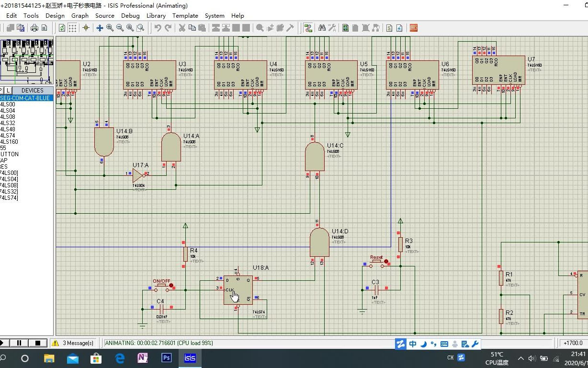Toggle the wire auto-router icon
Viewport: 588px width, 368px height.
pos(308,28)
